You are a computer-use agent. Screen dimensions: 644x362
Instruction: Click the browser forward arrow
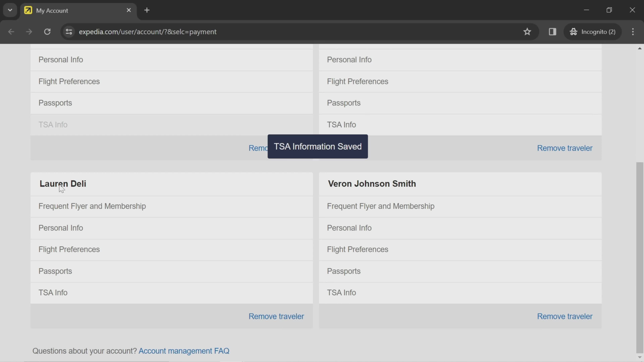(x=29, y=32)
